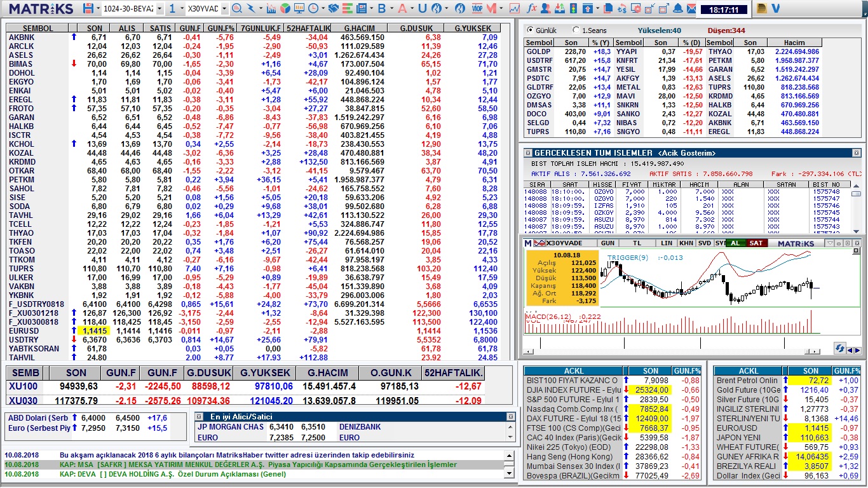
Task: Click the refresh icon in chart panel
Action: tap(839, 349)
